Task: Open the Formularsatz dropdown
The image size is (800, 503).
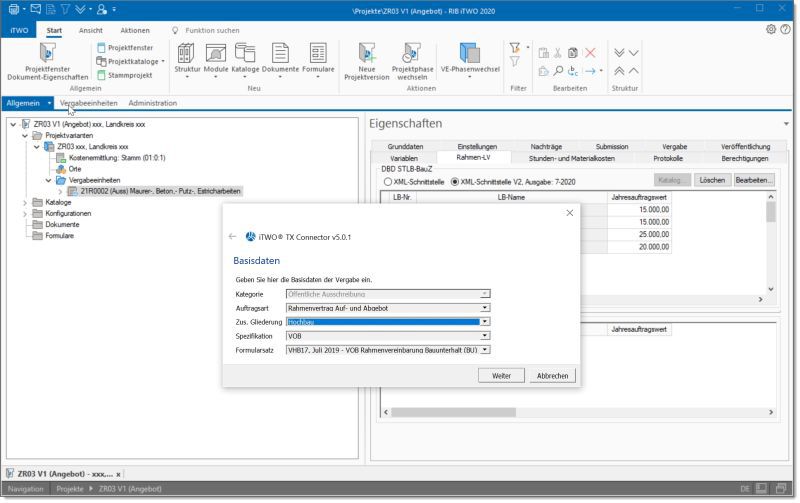Action: tap(485, 350)
